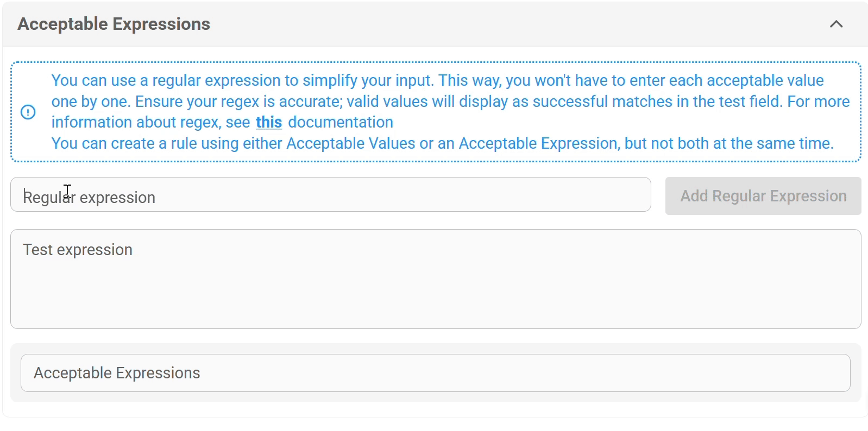
Task: Click the gray header bar of the panel
Action: (x=435, y=24)
